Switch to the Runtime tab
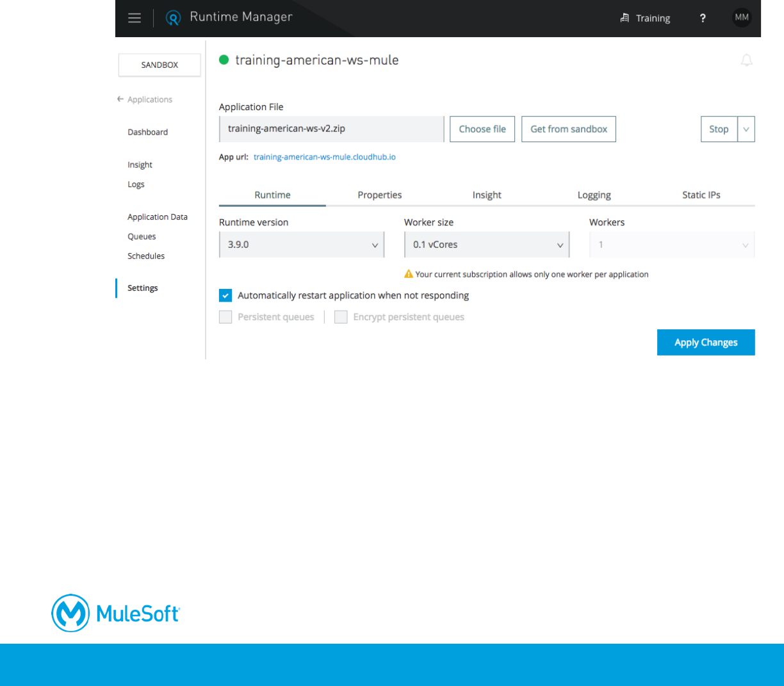This screenshot has height=686, width=784. 272,195
